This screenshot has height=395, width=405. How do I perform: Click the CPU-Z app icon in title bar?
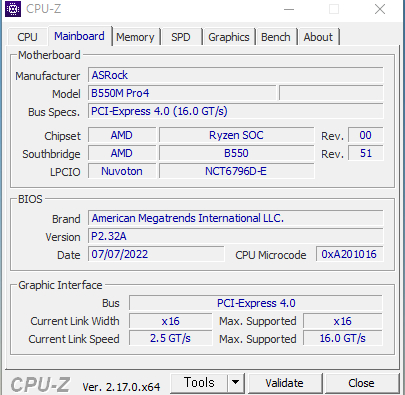pyautogui.click(x=13, y=9)
